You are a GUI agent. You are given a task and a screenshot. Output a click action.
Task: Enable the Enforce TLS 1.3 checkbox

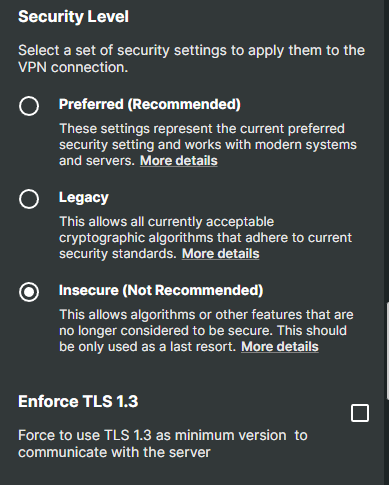pyautogui.click(x=360, y=413)
